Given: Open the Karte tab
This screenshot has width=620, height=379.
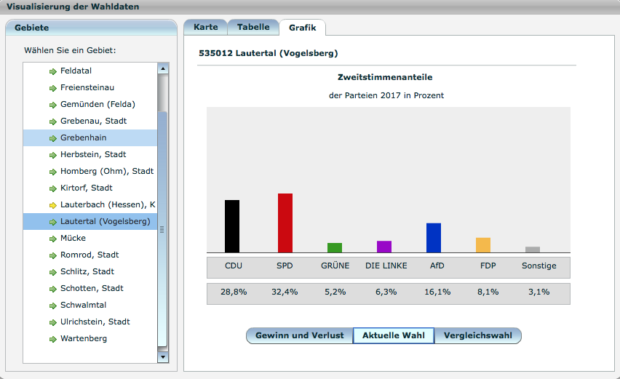Looking at the screenshot, I should [x=206, y=27].
